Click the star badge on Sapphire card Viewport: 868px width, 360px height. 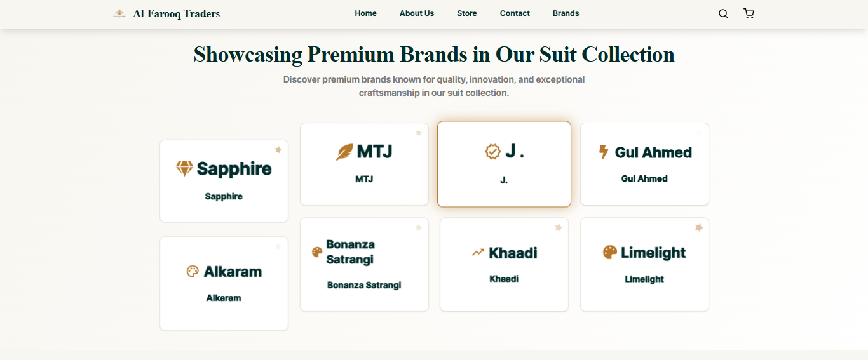tap(278, 150)
